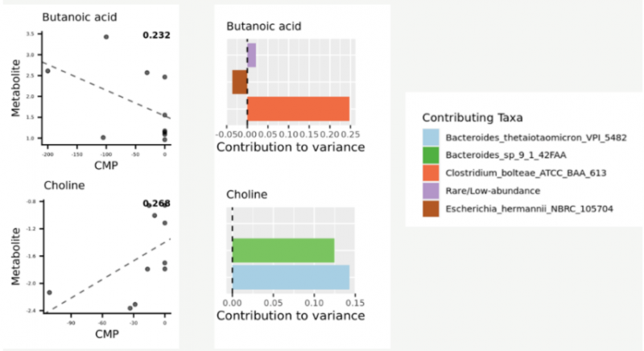Click the 0.268 correlation value in Choline scatter

(x=156, y=204)
